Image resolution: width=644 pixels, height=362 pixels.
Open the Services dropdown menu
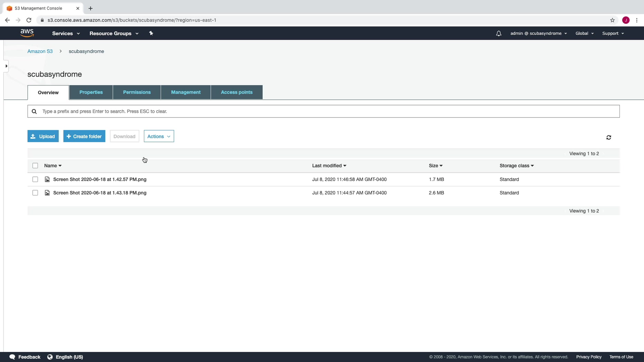(x=66, y=33)
